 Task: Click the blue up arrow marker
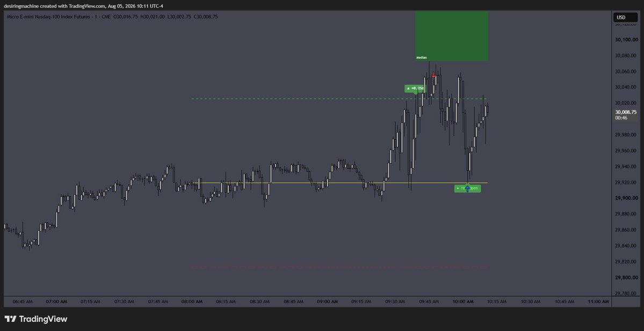click(467, 189)
